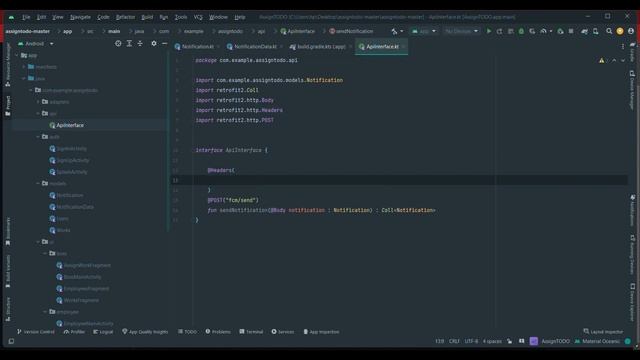Open the Resource Manager sidebar button
The height and width of the screenshot is (360, 640).
(8, 64)
